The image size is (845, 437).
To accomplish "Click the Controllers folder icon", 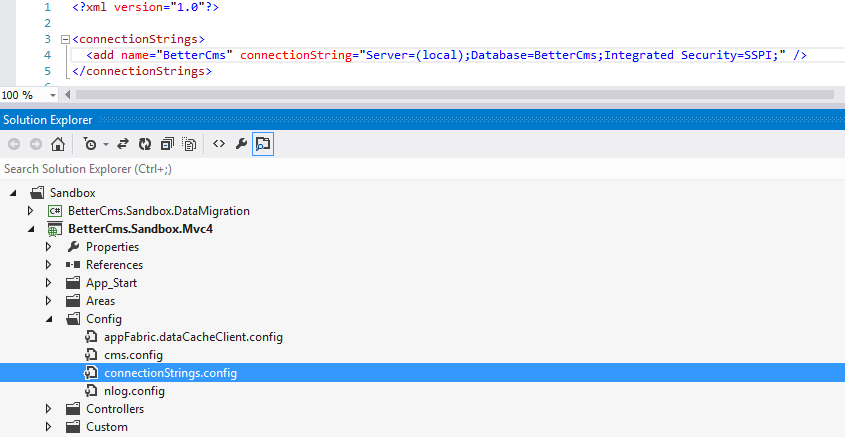I will pos(73,409).
